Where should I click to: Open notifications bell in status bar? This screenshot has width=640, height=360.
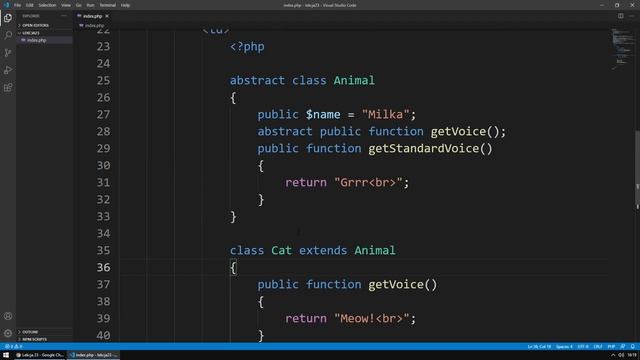tap(633, 347)
